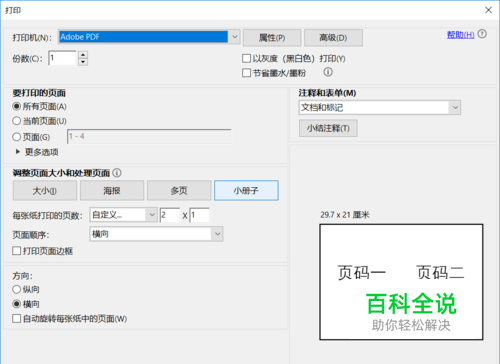Select 纵向 orientation radio button

(x=16, y=289)
